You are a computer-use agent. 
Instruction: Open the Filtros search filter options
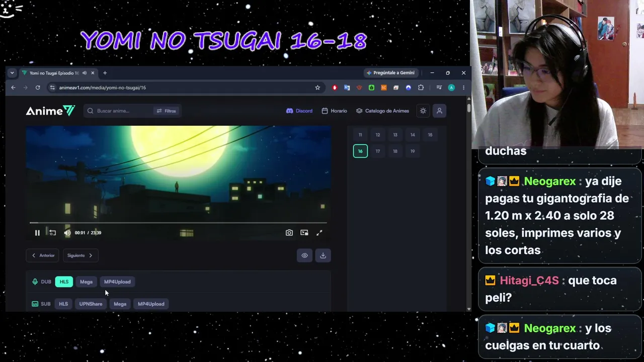[167, 111]
